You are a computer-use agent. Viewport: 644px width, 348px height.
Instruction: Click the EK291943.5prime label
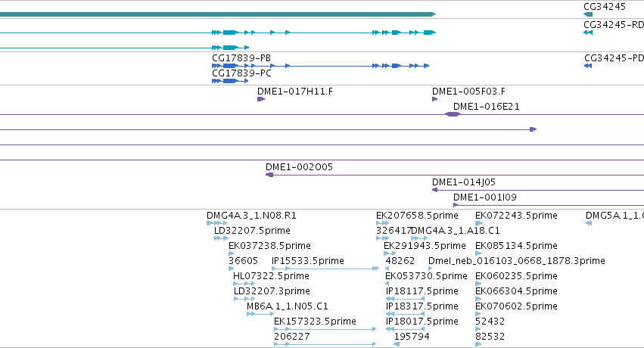(425, 245)
